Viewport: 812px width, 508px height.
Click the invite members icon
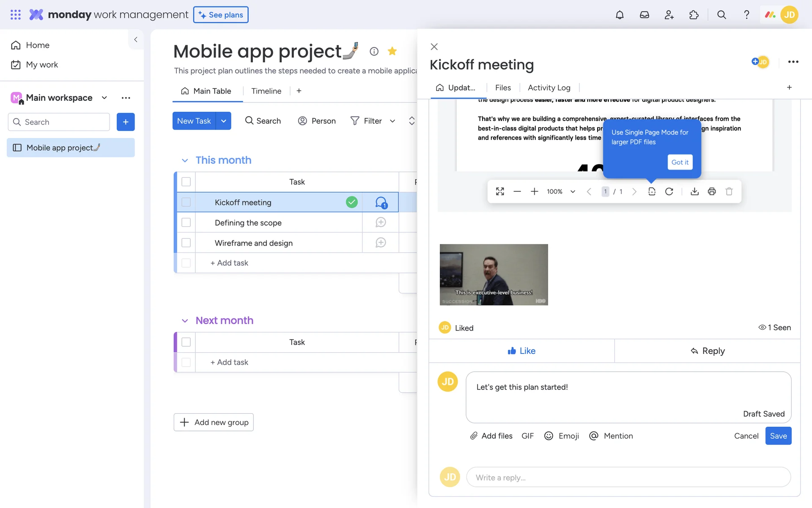[669, 15]
